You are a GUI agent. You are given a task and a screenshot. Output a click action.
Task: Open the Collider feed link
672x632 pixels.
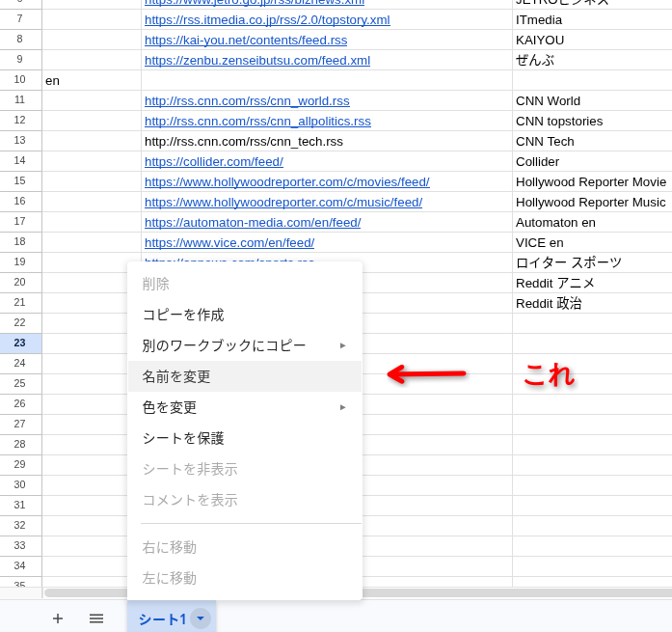[x=214, y=162]
